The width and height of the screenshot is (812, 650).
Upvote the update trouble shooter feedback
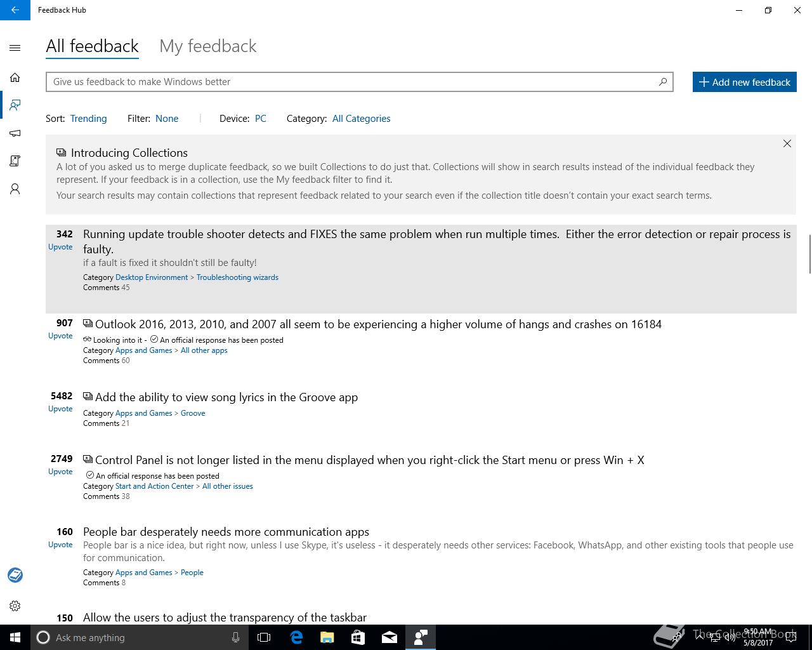click(x=60, y=247)
